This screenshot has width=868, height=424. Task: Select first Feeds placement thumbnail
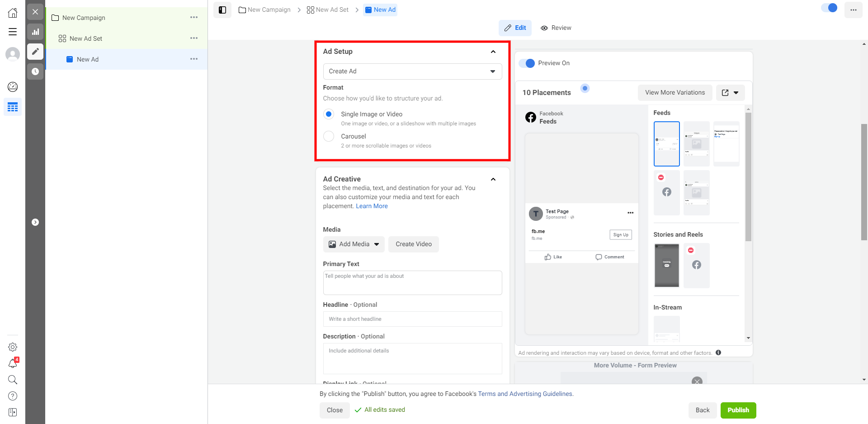pos(666,144)
